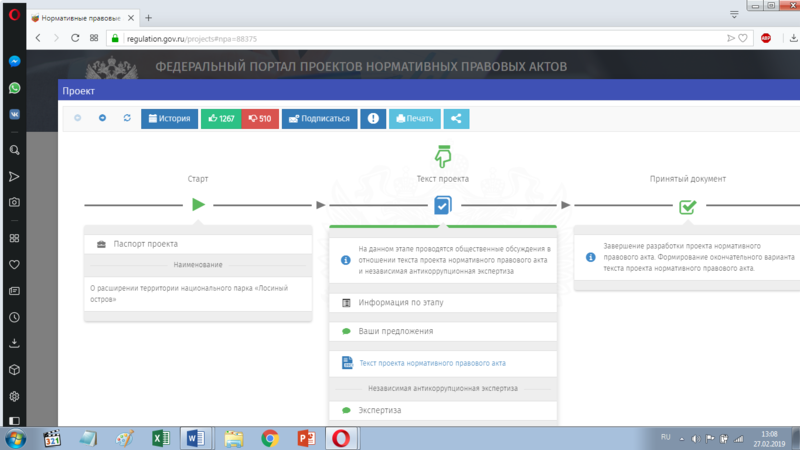
Task: Open VK icon in Opera sidebar
Action: (x=15, y=115)
